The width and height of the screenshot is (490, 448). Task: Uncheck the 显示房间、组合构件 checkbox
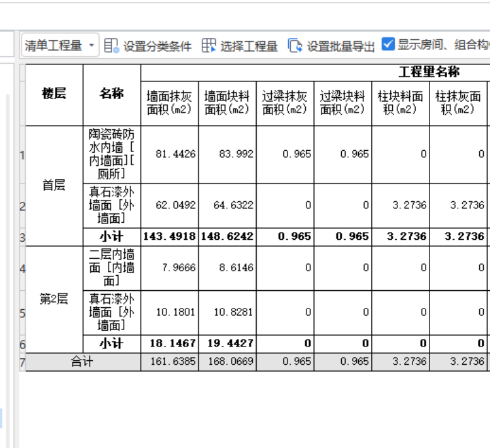tap(388, 44)
